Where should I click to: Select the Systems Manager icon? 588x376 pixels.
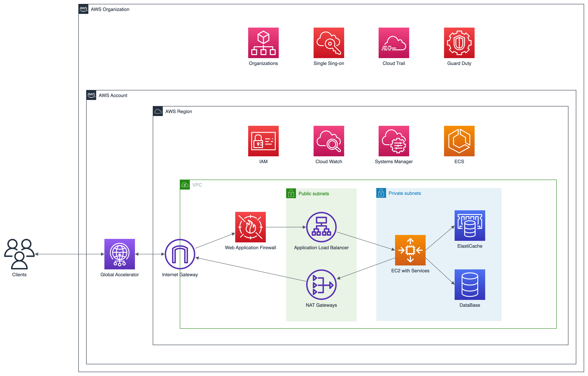point(394,141)
